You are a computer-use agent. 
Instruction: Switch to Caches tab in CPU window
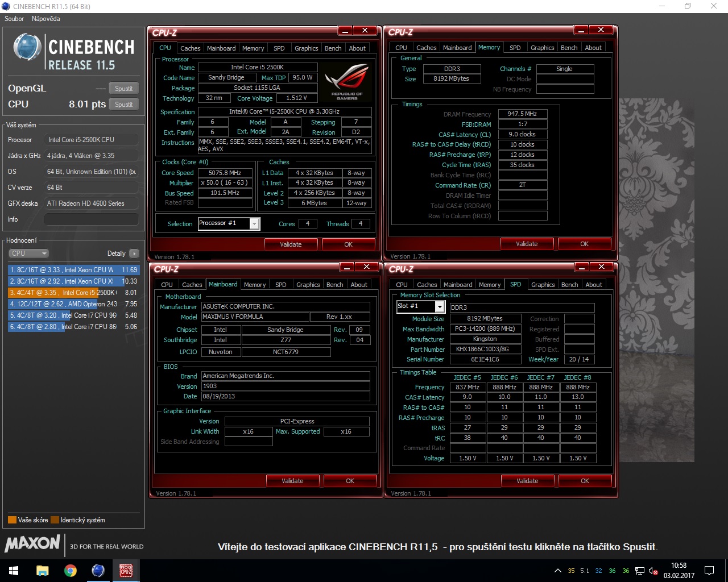[190, 48]
